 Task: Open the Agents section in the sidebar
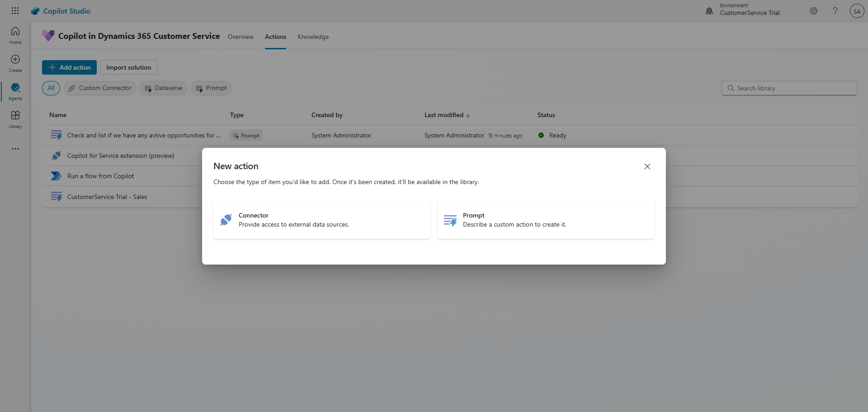tap(15, 91)
